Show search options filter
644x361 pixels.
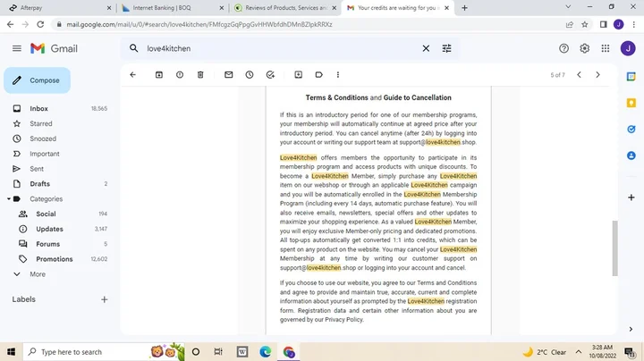pos(447,48)
